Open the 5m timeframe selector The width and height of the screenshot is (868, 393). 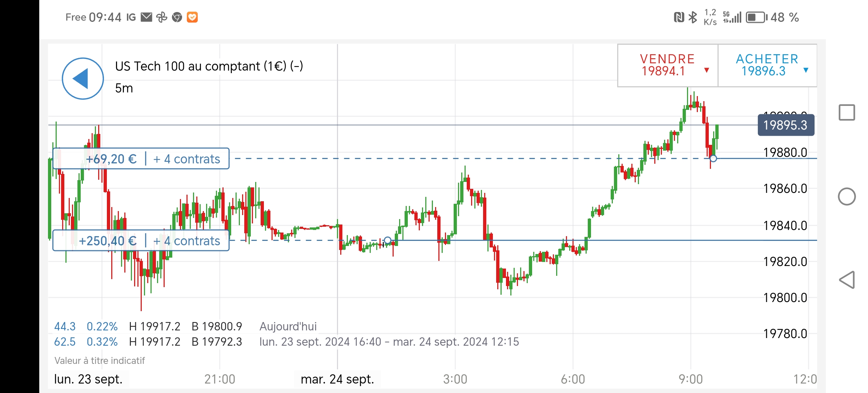point(124,88)
